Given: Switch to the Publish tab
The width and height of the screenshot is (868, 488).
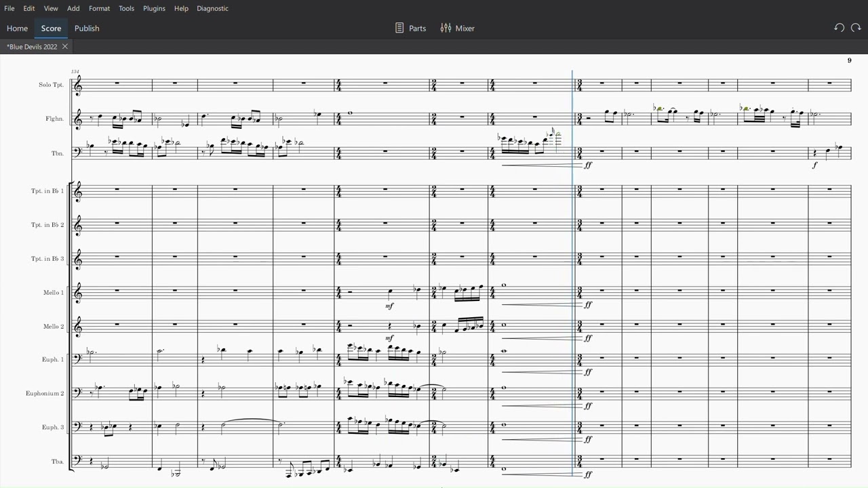Looking at the screenshot, I should tap(87, 28).
